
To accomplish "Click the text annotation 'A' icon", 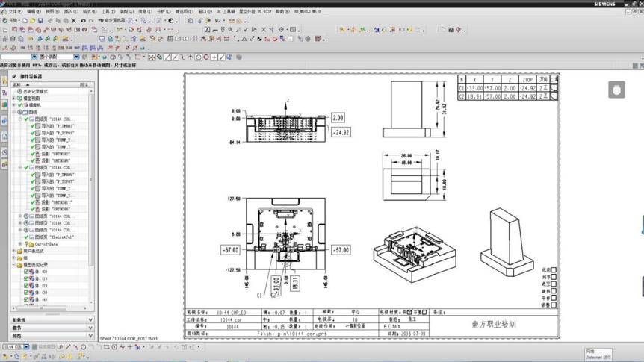I will pos(208,30).
